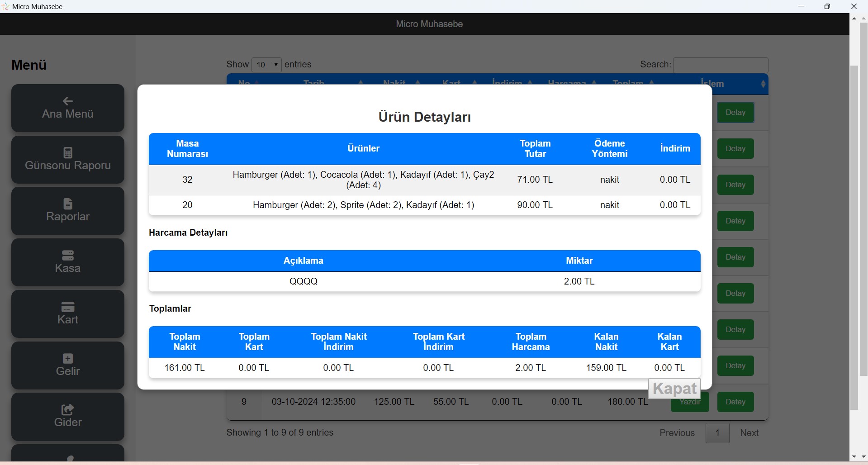Click the Kart credit card icon
The width and height of the screenshot is (868, 465).
pyautogui.click(x=68, y=307)
